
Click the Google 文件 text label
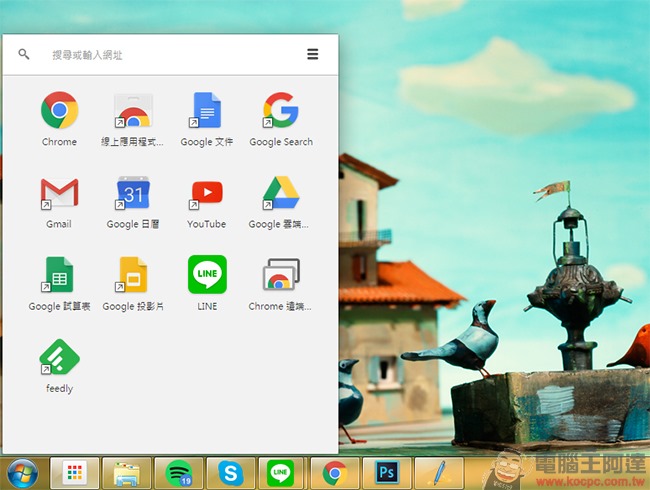click(x=206, y=142)
